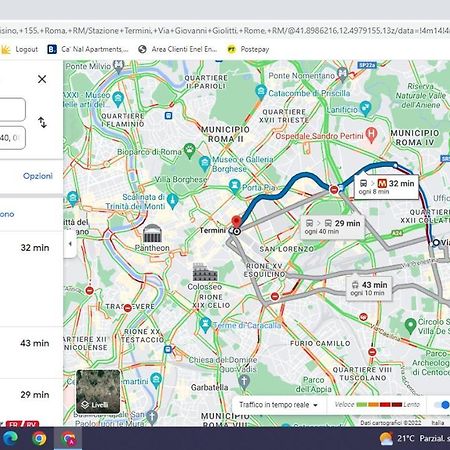Open the Postepay bookmark

pos(248,49)
